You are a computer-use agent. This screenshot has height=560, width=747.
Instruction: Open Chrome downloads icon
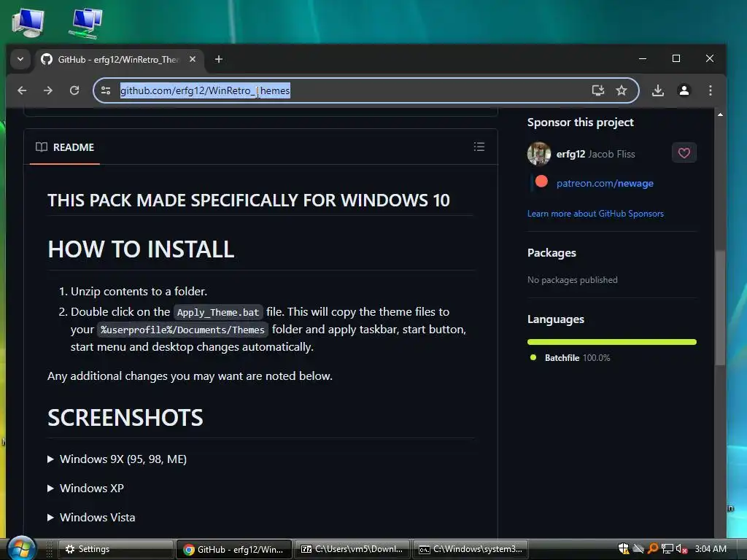(x=658, y=90)
